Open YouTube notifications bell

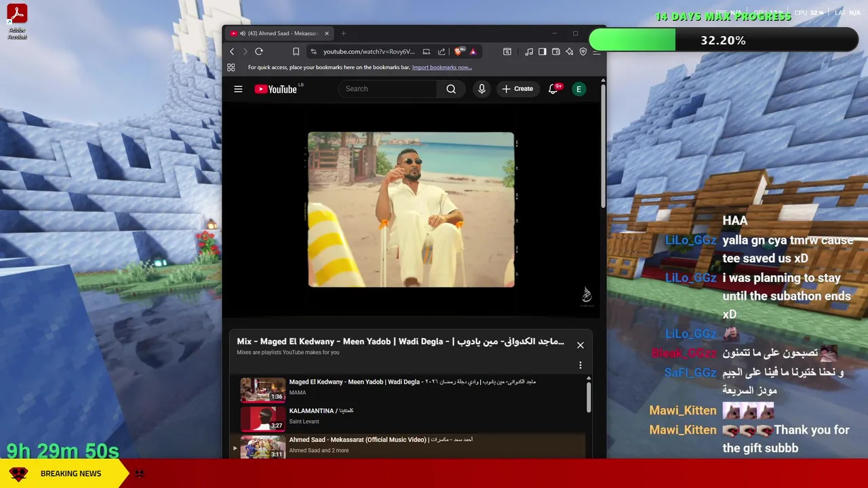[x=553, y=89]
